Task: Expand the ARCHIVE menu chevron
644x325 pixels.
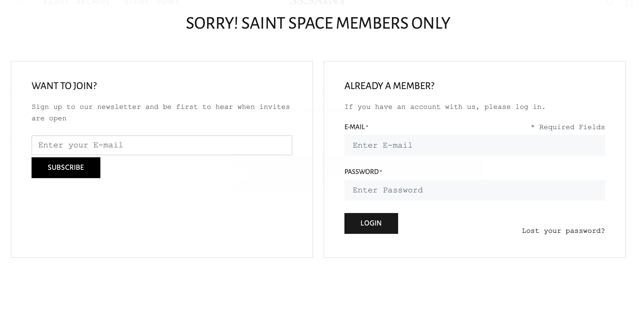Action: [115, 2]
